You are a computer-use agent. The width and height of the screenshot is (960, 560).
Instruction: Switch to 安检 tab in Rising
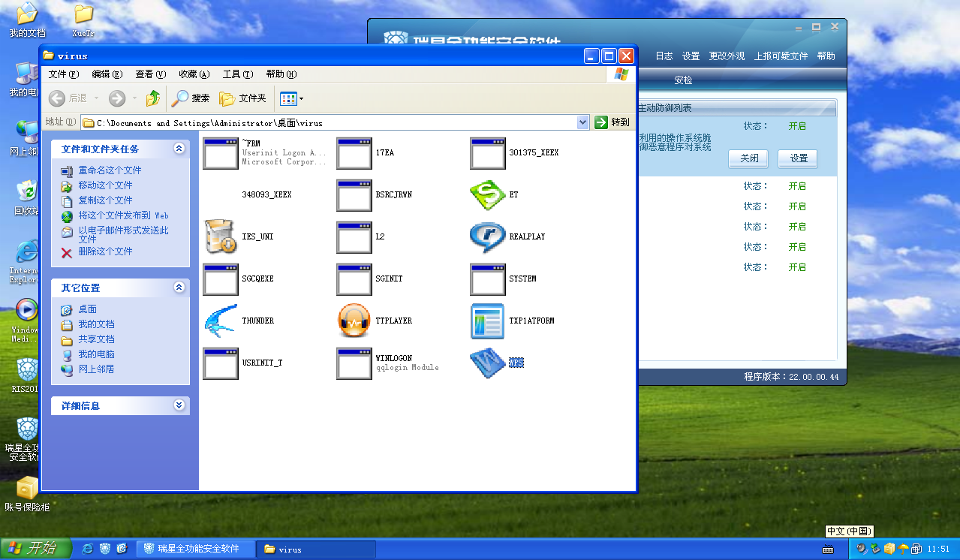point(683,80)
